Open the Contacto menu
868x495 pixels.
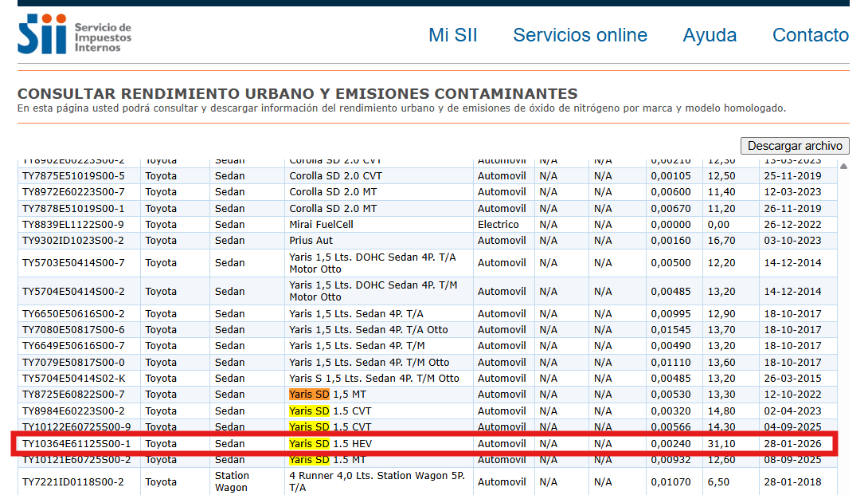pos(810,35)
